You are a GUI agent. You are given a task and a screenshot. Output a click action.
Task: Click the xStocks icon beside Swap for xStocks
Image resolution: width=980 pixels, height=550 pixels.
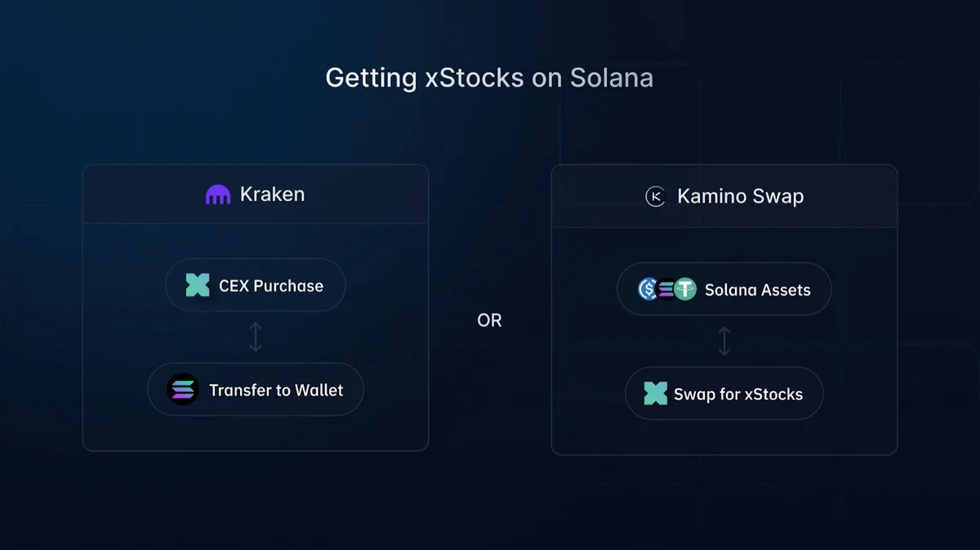655,393
